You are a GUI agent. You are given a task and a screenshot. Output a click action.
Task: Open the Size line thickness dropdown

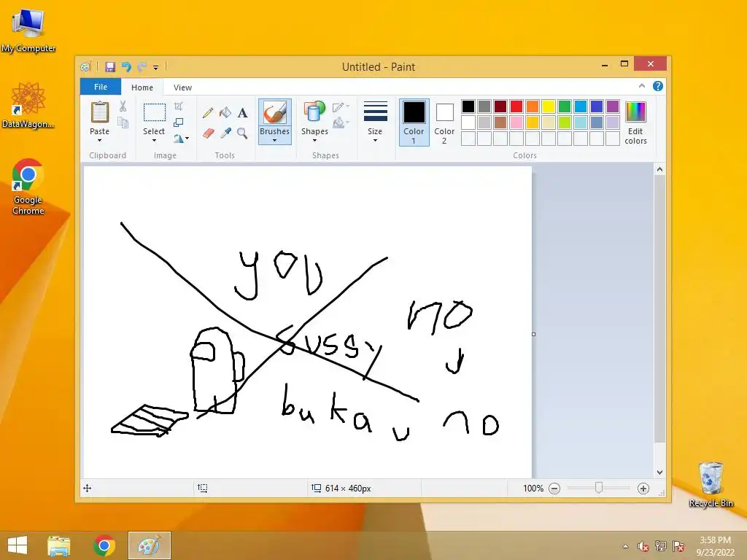point(375,122)
